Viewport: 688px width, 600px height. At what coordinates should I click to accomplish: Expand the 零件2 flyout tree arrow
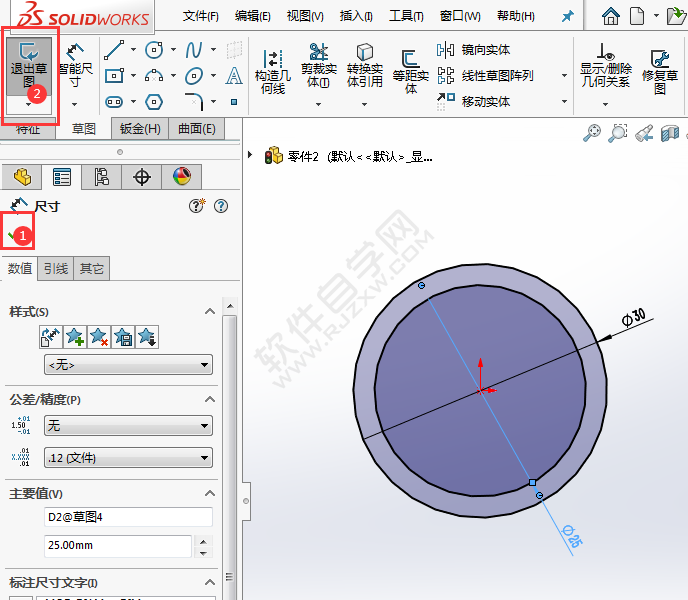pyautogui.click(x=250, y=154)
